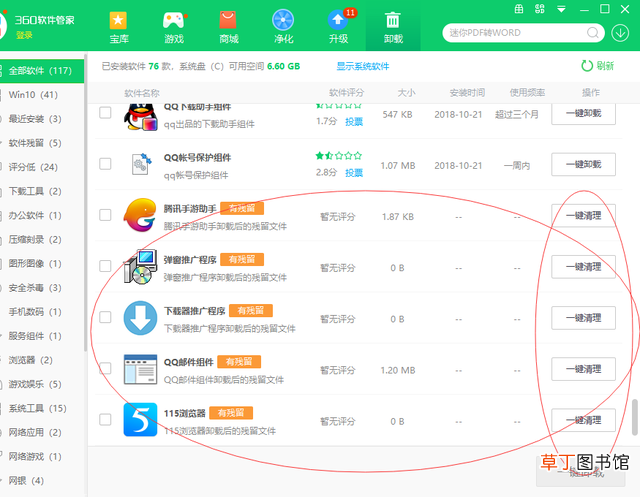Select 下载工具 (2) category
Viewport: 640px width, 497px height.
coord(42,191)
